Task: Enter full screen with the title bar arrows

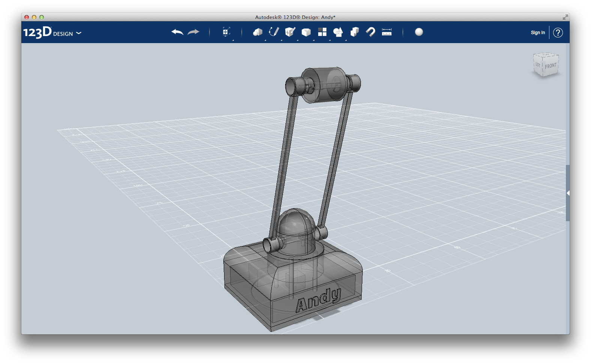Action: click(x=565, y=17)
